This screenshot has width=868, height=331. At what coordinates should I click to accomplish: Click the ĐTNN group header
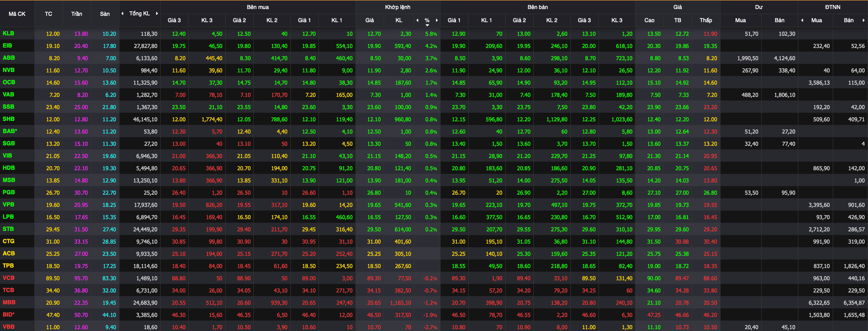tap(832, 7)
